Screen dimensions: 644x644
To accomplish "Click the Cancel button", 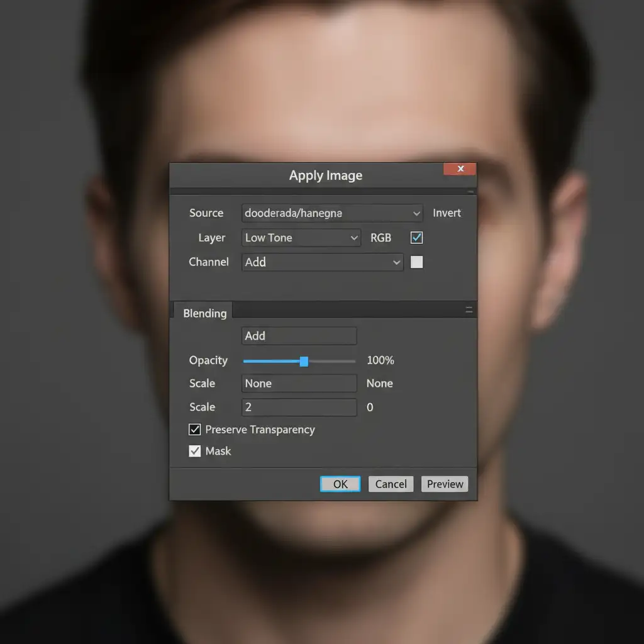I will tap(391, 484).
